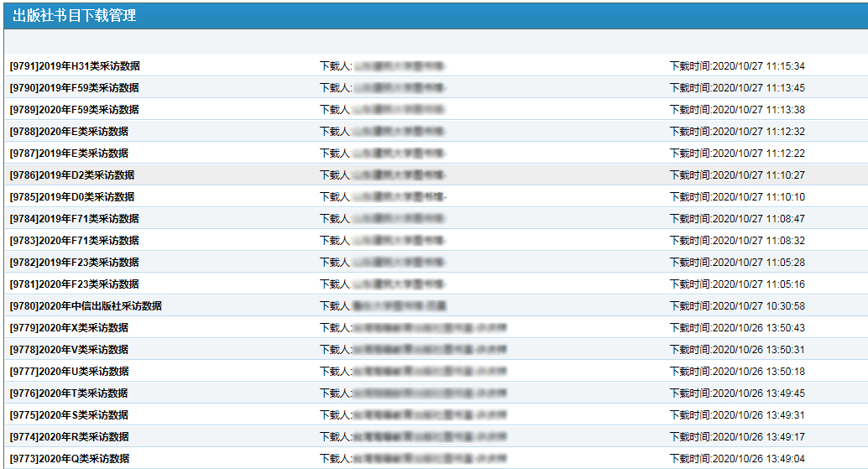The image size is (868, 469).
Task: Select record [9782] 2019年F23类采访数据
Action: 75,263
